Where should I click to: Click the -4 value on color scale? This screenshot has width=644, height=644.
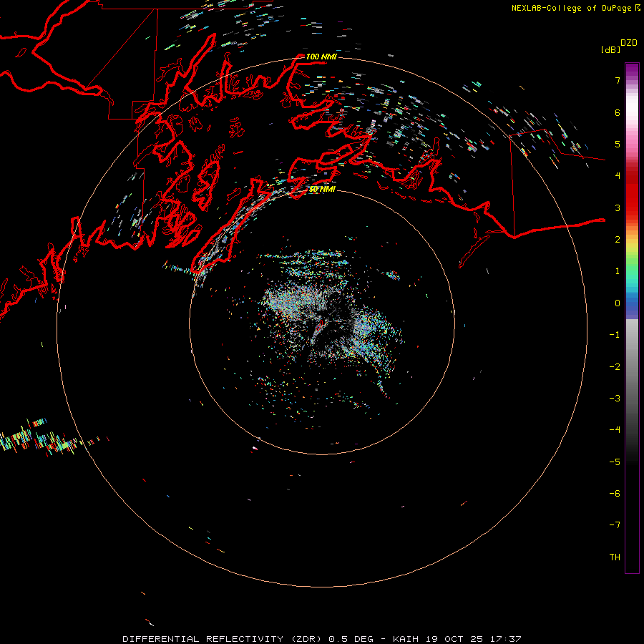pos(615,430)
